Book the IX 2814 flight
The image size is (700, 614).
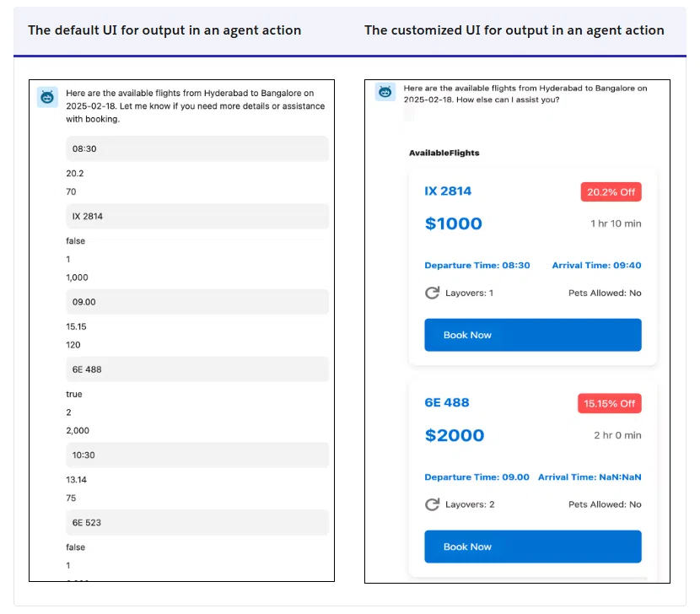click(x=532, y=335)
